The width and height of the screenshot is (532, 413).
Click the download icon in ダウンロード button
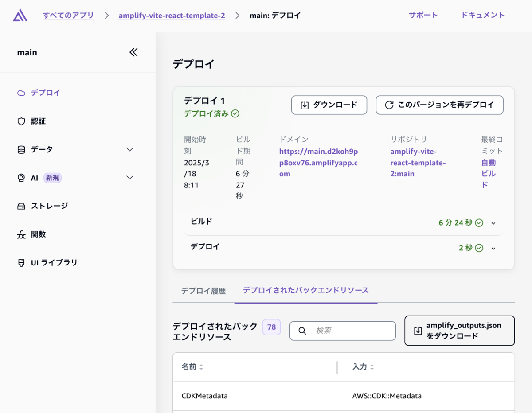coord(305,105)
